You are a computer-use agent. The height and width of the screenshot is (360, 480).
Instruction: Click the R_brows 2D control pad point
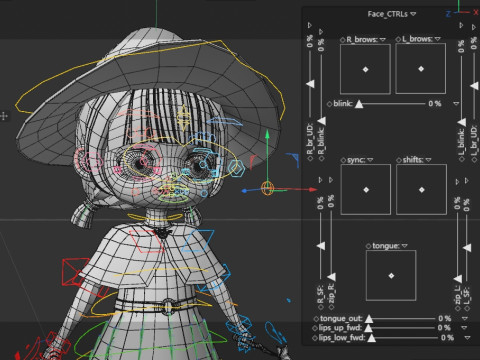[366, 69]
